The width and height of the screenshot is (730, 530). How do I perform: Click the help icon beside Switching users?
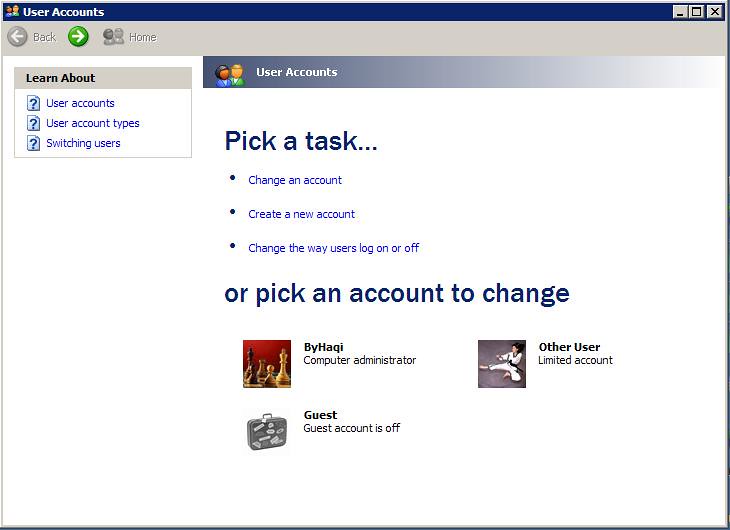(x=33, y=143)
